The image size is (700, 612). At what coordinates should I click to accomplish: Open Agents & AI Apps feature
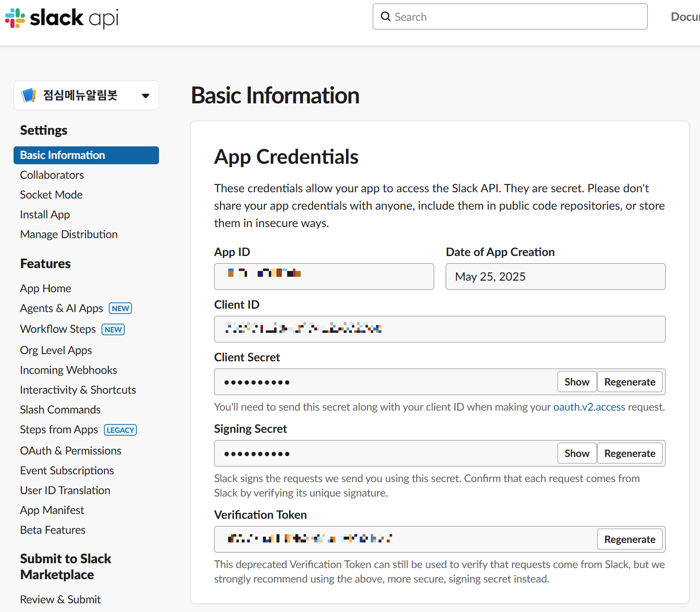(x=61, y=308)
